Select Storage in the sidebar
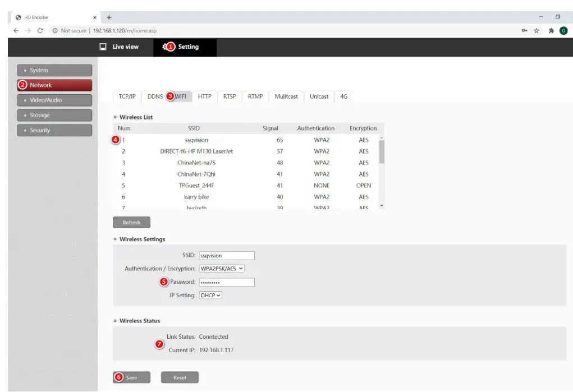573x392 pixels. 54,115
